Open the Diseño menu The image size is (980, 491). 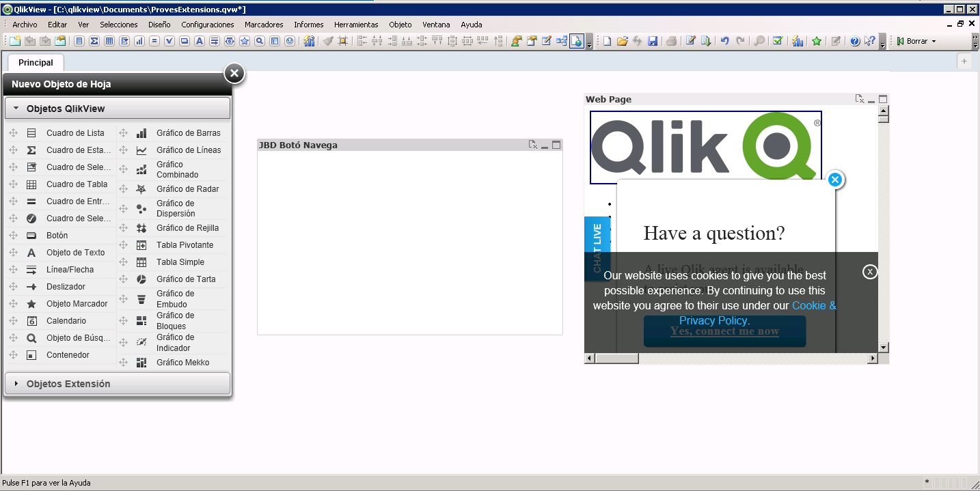(x=159, y=25)
